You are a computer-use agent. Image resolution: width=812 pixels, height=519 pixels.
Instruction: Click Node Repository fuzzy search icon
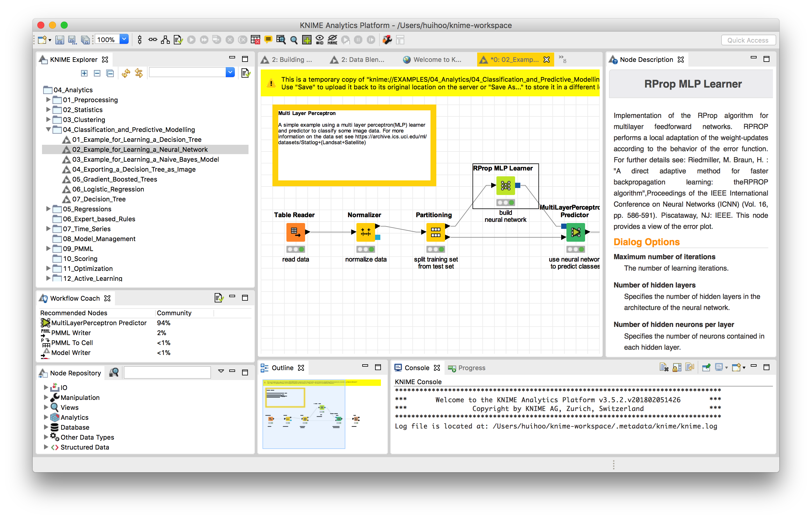pyautogui.click(x=114, y=372)
